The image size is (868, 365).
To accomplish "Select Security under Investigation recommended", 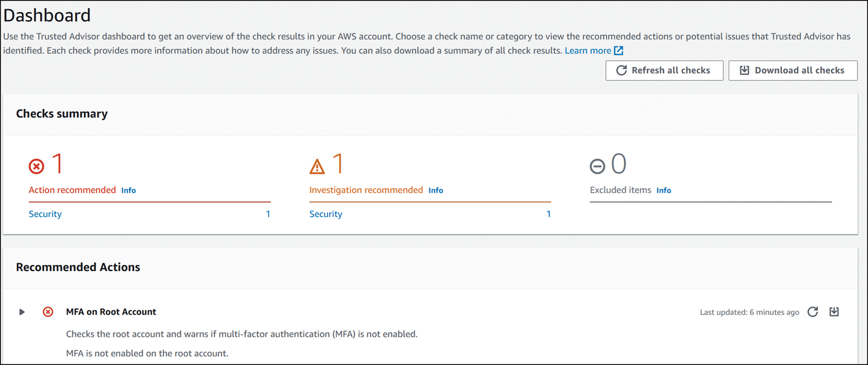I will [x=326, y=214].
